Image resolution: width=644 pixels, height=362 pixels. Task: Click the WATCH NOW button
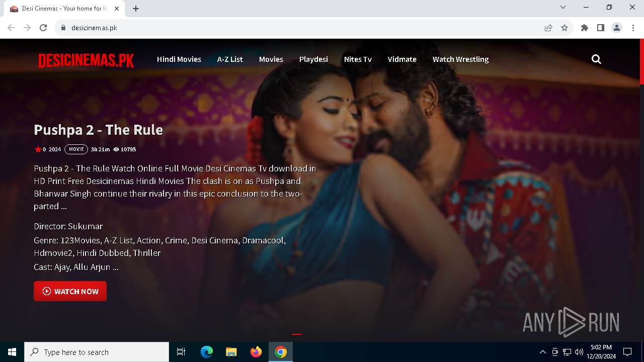(x=70, y=291)
